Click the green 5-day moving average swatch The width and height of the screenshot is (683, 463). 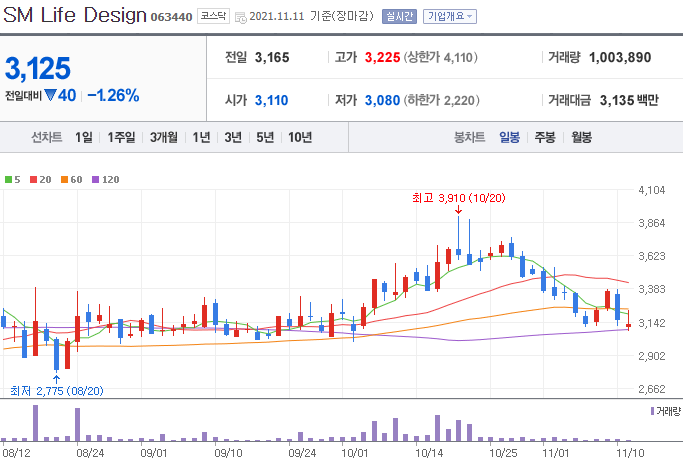pos(8,179)
